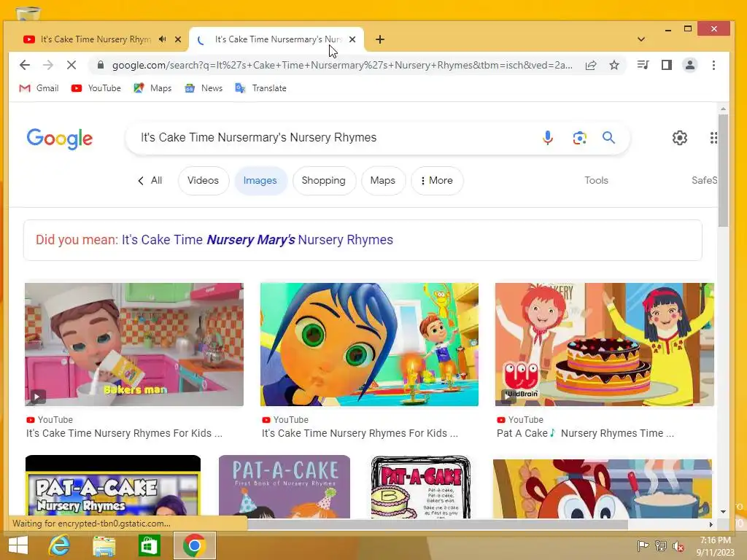This screenshot has width=747, height=560.
Task: Search by voice with microphone icon
Action: (548, 138)
